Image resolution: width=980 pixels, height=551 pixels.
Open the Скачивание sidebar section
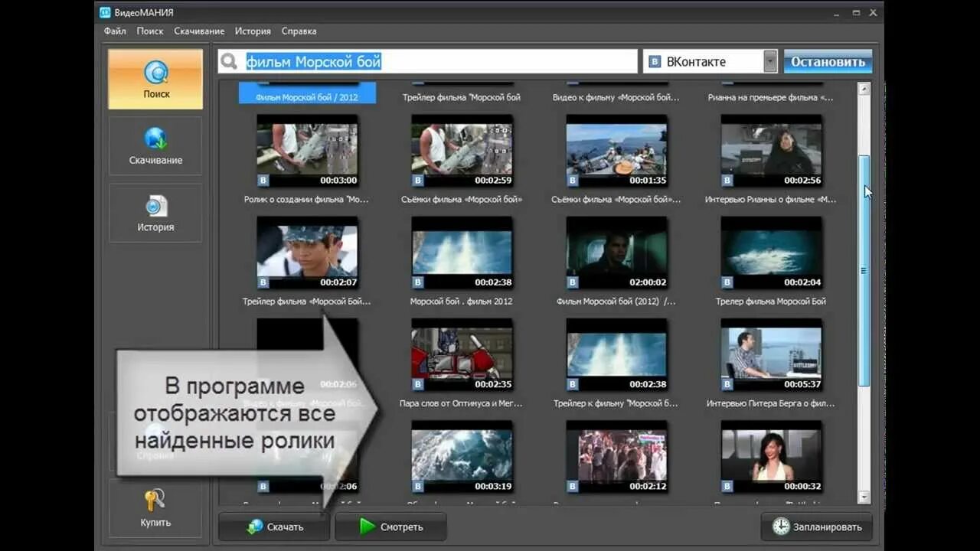tap(155, 145)
